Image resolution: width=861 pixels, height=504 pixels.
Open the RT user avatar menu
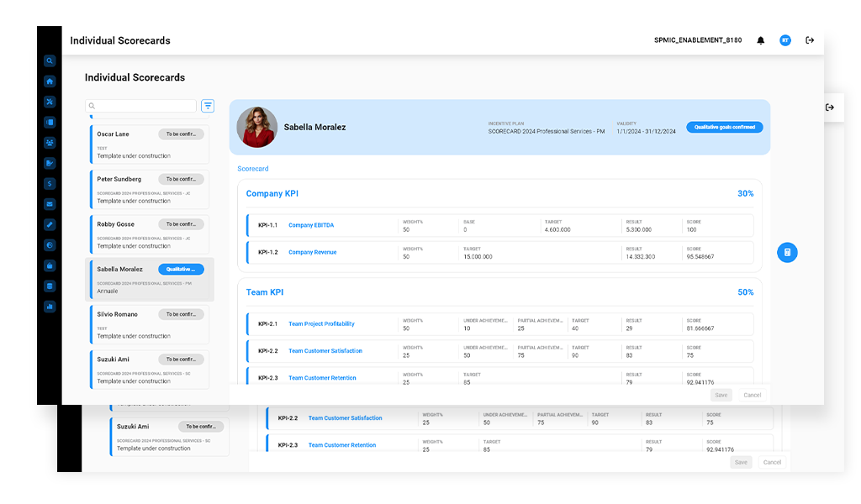(784, 40)
